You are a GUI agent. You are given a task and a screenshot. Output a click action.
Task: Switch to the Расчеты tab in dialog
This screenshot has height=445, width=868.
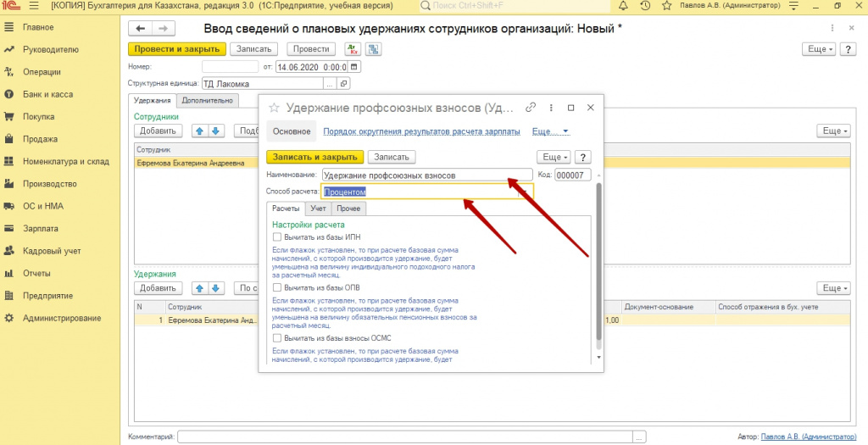pos(286,209)
